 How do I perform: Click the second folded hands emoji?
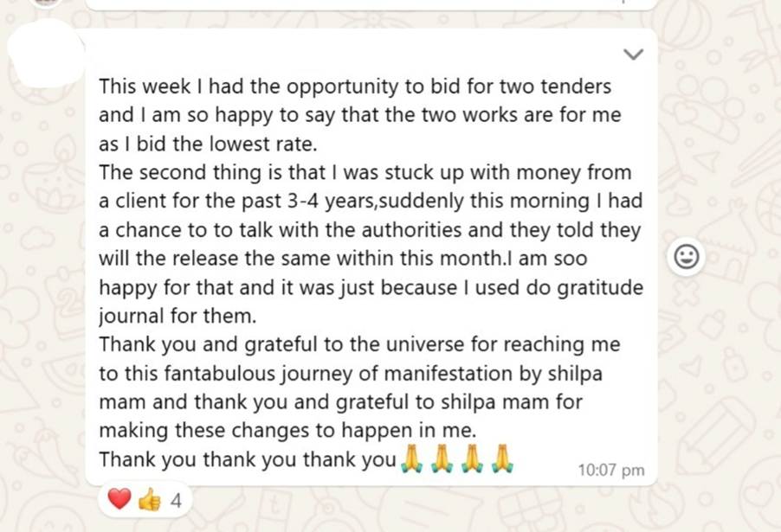pos(442,458)
